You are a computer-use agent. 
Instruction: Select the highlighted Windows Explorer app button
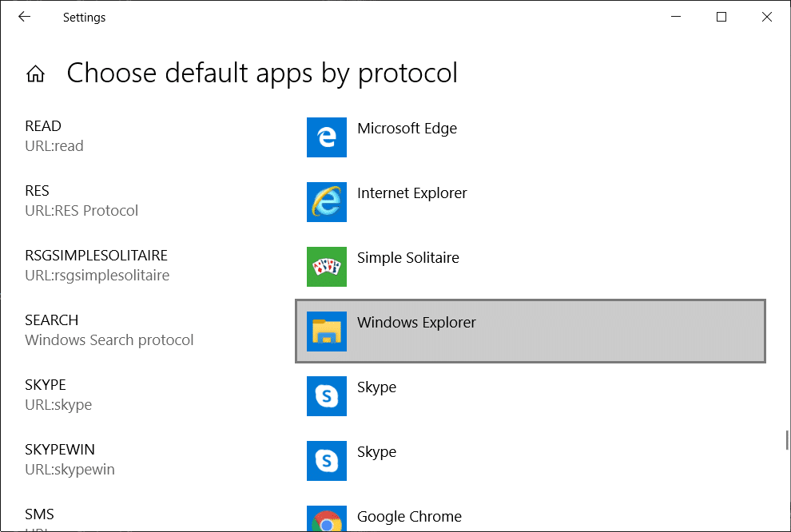point(531,332)
